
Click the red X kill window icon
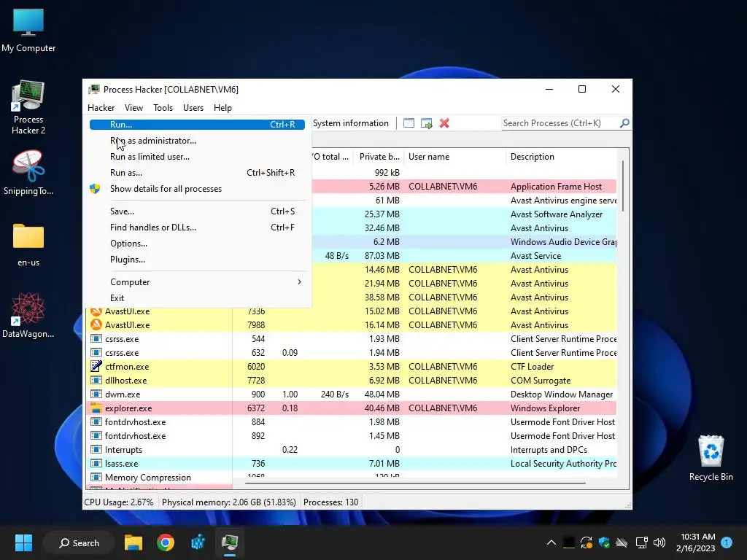tap(444, 123)
